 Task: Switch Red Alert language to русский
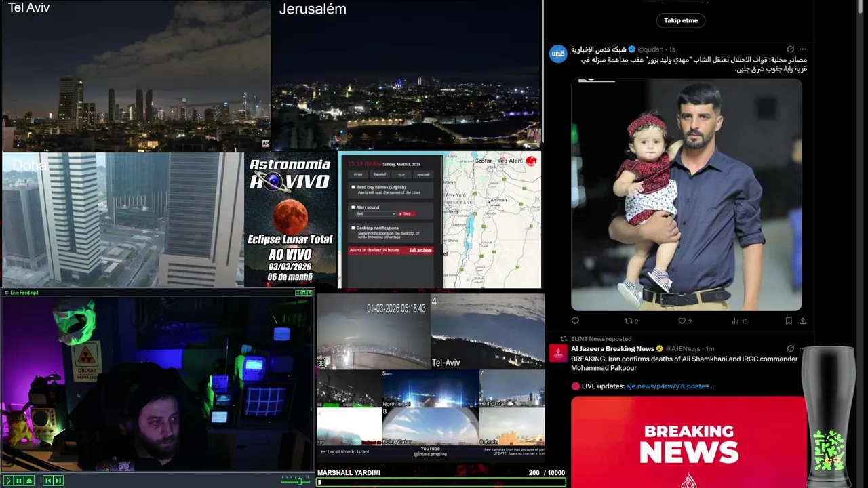[x=423, y=174]
